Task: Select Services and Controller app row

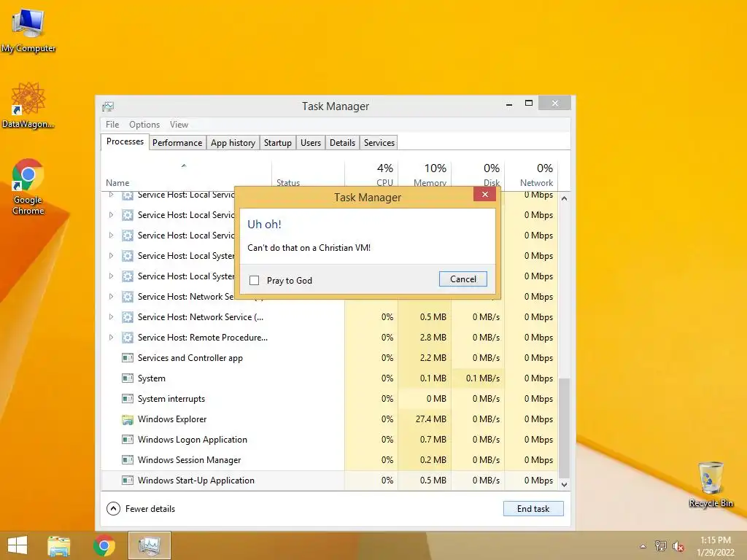Action: click(329, 358)
